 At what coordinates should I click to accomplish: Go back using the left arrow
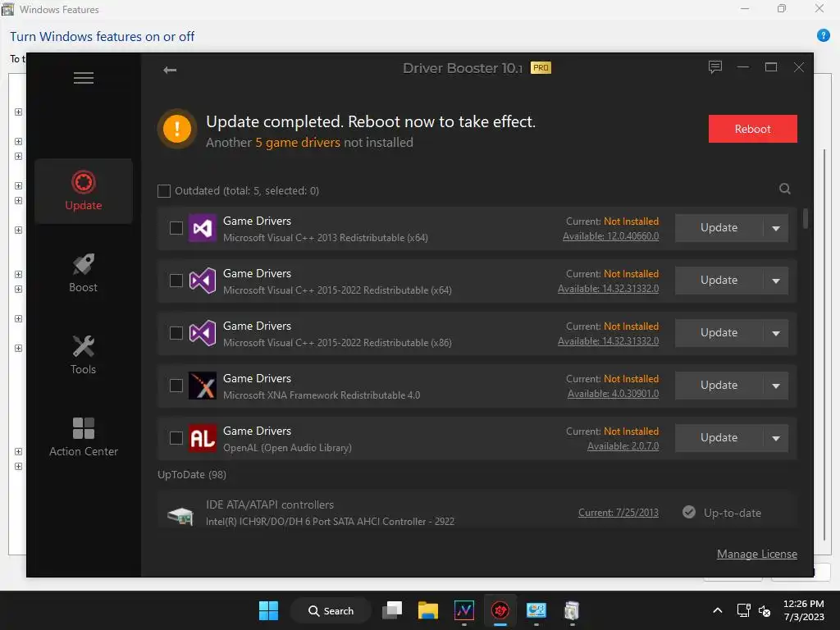[x=170, y=70]
